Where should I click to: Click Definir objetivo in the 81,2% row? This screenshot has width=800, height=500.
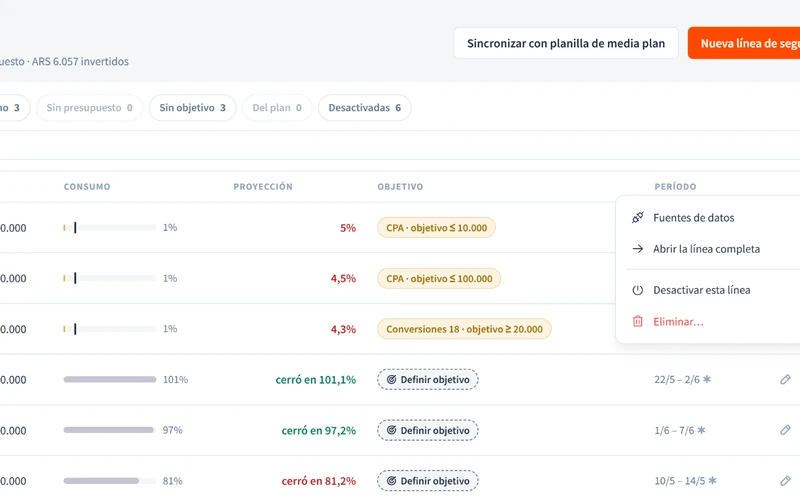[x=428, y=481]
